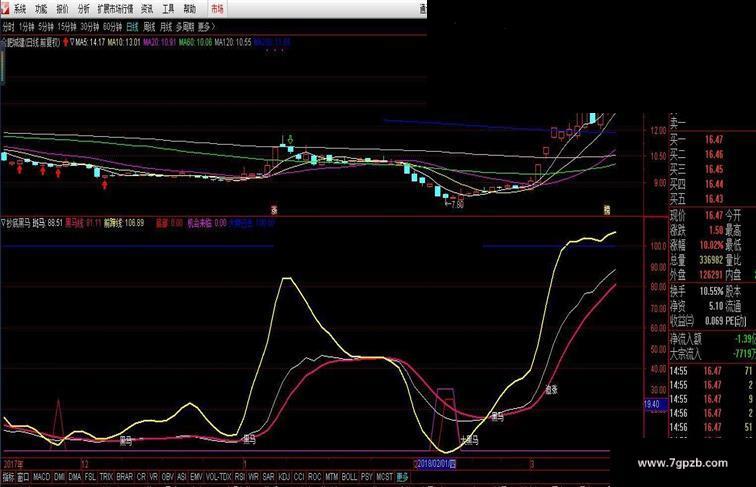Select the 日线 period tab
The width and height of the screenshot is (756, 487).
coord(132,27)
